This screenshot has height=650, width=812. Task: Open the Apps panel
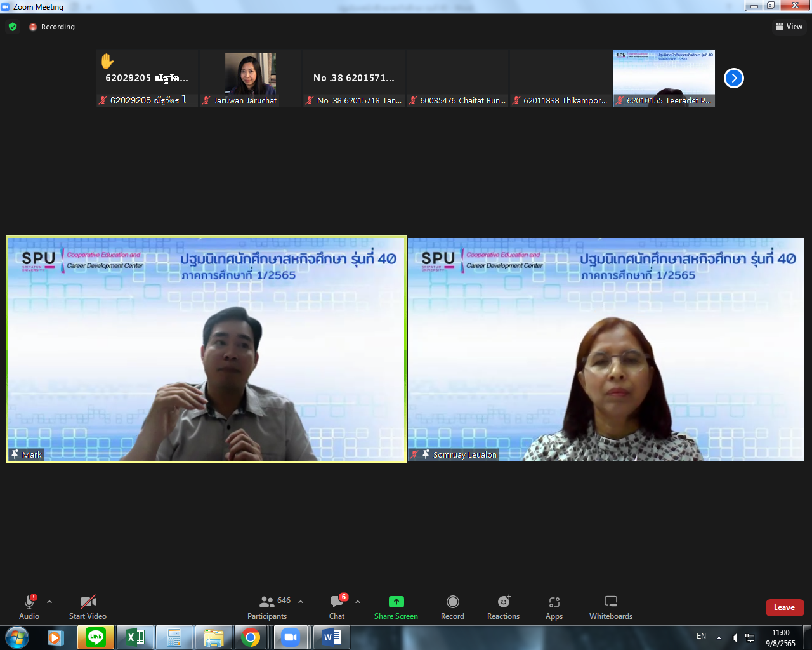[x=554, y=606]
